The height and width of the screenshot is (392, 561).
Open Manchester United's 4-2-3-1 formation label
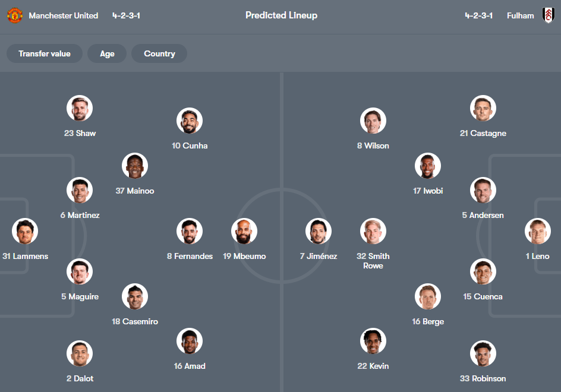[x=125, y=15]
